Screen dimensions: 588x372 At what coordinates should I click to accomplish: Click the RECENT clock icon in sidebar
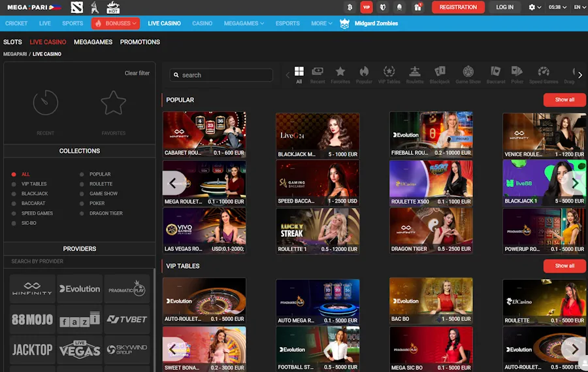pyautogui.click(x=45, y=103)
